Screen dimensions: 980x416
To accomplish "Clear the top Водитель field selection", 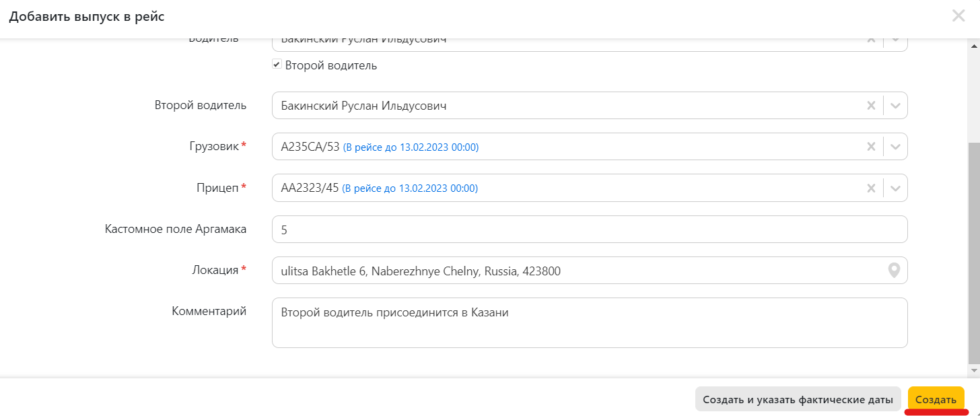I will pyautogui.click(x=871, y=42).
